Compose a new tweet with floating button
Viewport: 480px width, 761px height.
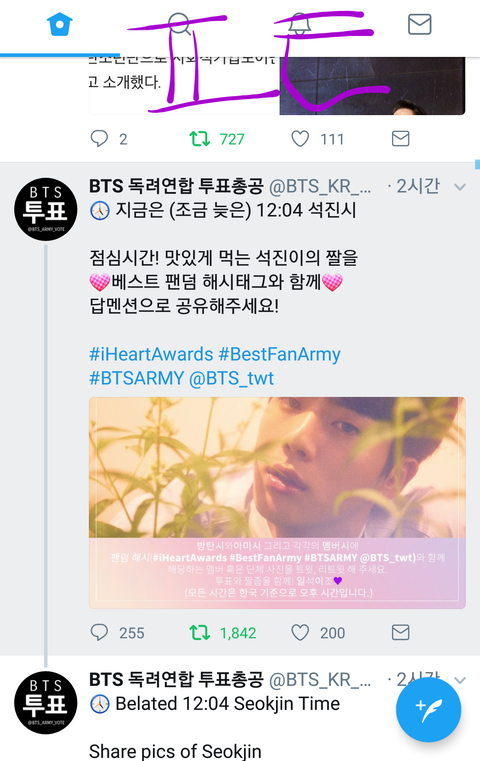(428, 710)
